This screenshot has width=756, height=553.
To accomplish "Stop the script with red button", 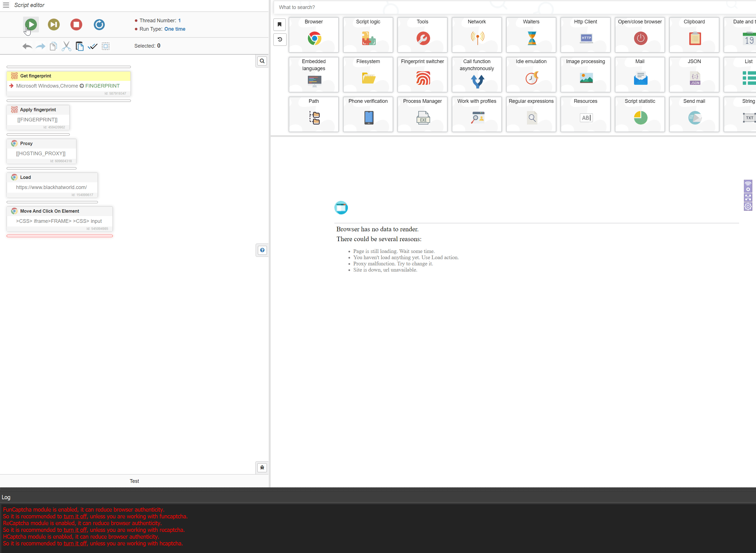I will (76, 25).
